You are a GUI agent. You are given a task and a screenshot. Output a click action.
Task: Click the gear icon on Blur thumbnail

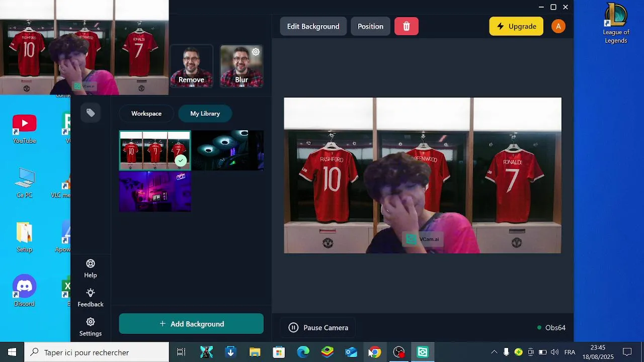(x=256, y=52)
